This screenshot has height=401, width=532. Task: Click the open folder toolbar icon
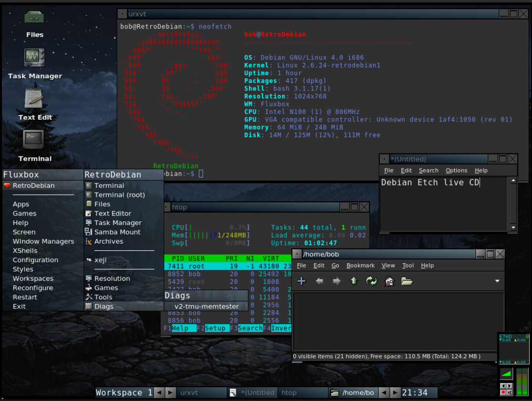407,281
